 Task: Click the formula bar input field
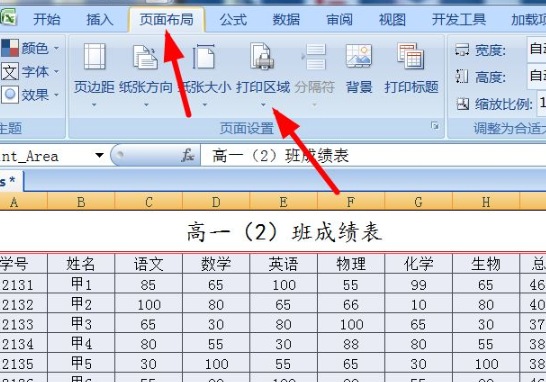pyautogui.click(x=373, y=155)
